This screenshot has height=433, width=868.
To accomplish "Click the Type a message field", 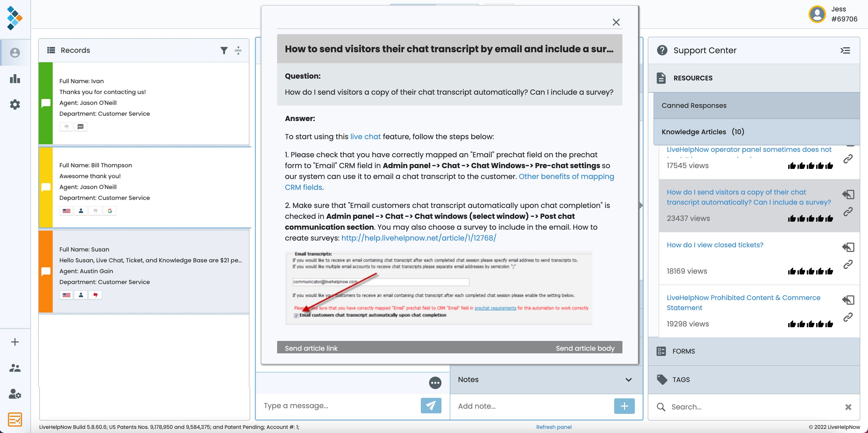I will pos(339,406).
